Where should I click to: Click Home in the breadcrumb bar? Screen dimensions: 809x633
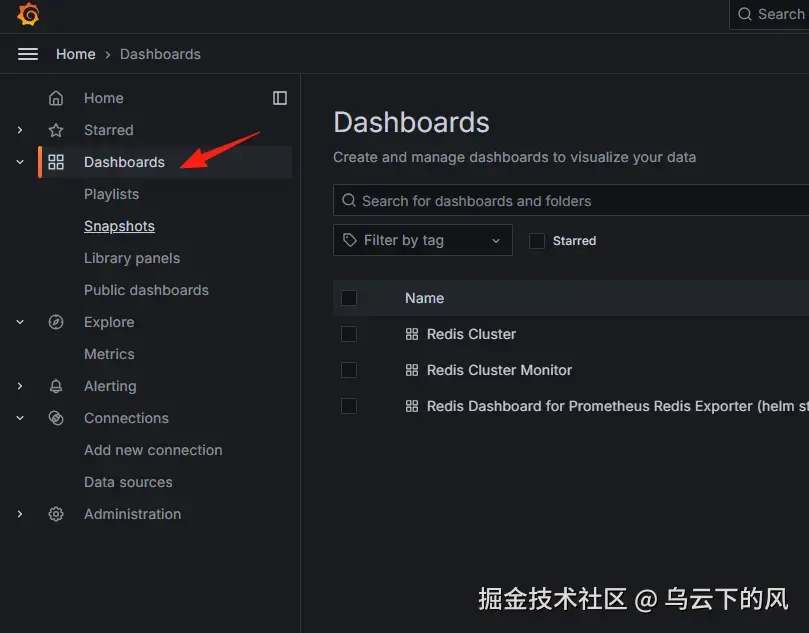coord(76,53)
